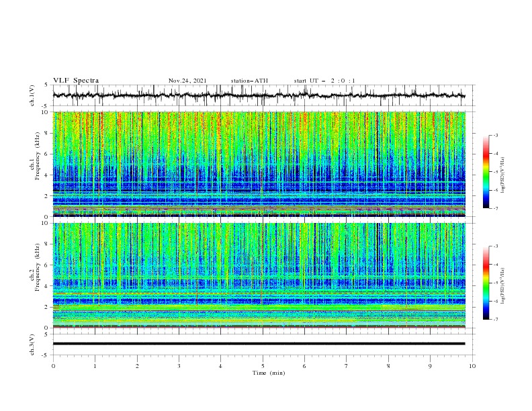The image size is (532, 411).
Task: Click the 'station=ATH' label
Action: pyautogui.click(x=249, y=81)
